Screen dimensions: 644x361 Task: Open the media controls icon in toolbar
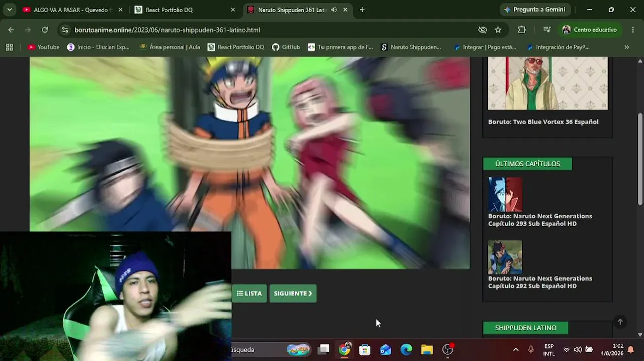pyautogui.click(x=547, y=30)
